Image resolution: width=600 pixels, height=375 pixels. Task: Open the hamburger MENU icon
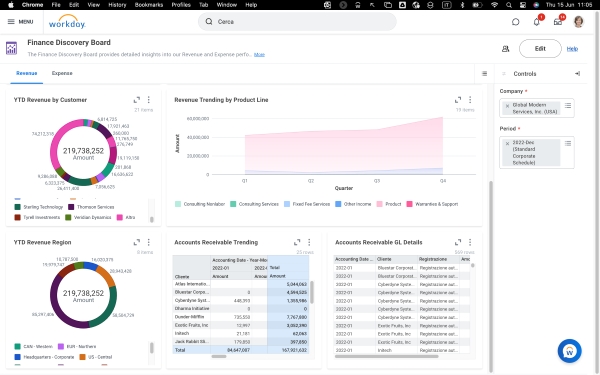click(11, 22)
